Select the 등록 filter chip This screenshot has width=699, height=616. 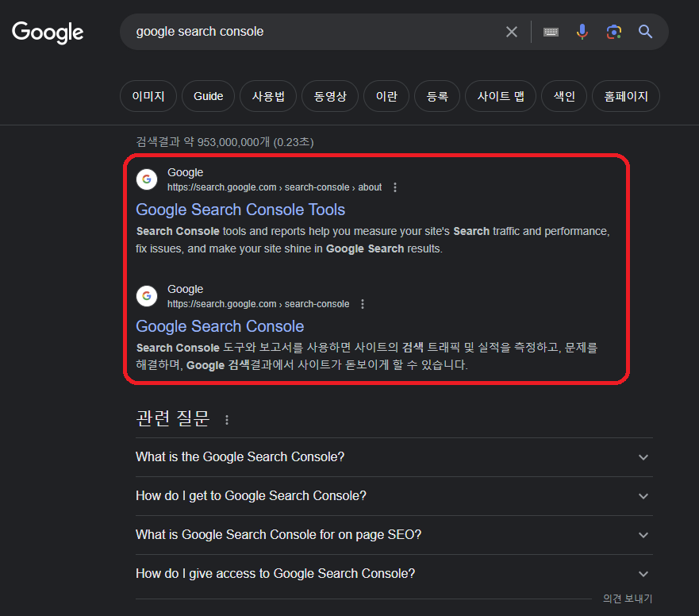(x=437, y=96)
